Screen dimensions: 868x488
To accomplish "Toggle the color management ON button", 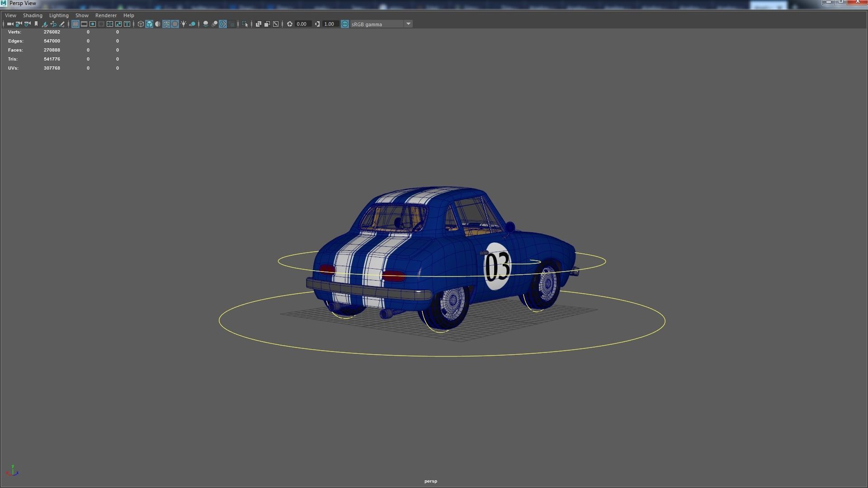I will [x=345, y=24].
